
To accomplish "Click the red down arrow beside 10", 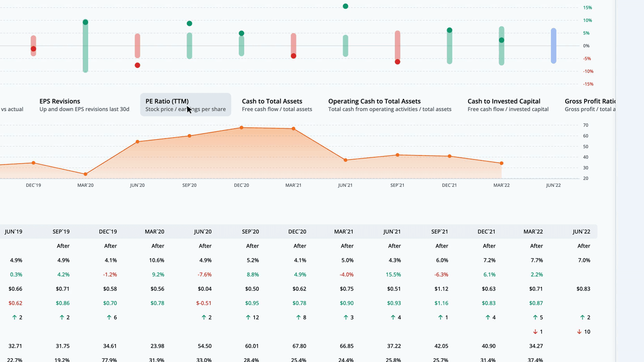I will click(579, 332).
